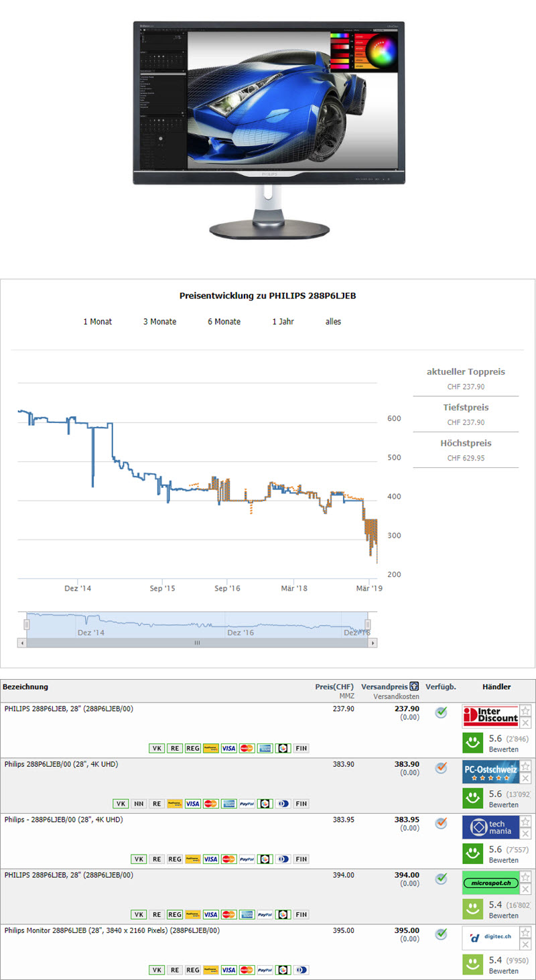This screenshot has width=536, height=980.
Task: Open the microspot.ch merchant logo
Action: pyautogui.click(x=490, y=883)
